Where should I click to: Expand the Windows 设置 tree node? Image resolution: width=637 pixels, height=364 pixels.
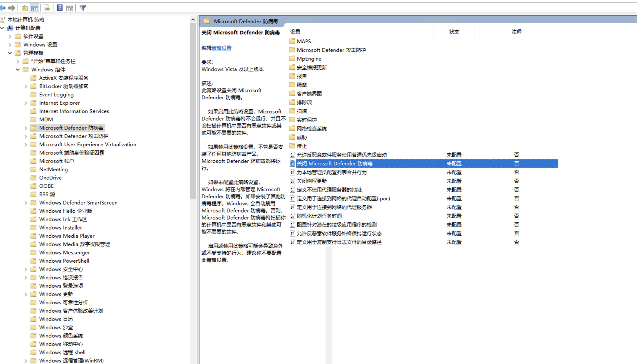tap(10, 45)
